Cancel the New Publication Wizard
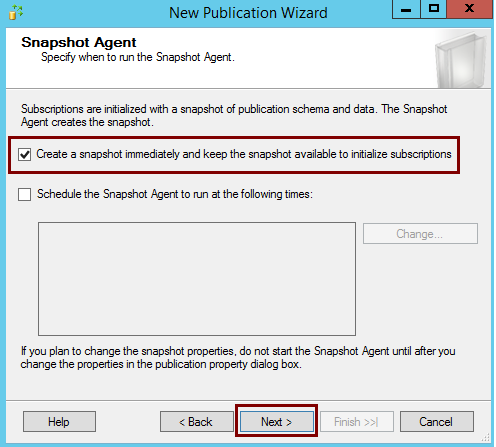 click(x=436, y=421)
